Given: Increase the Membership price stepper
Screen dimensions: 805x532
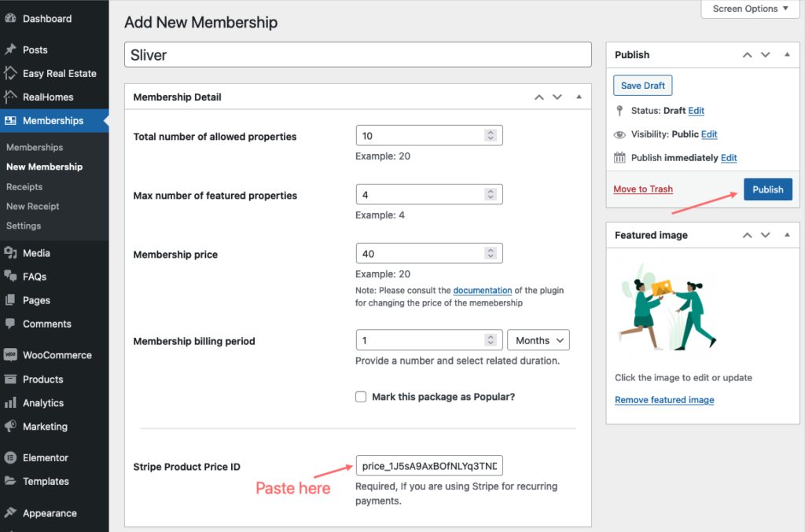Looking at the screenshot, I should 491,251.
